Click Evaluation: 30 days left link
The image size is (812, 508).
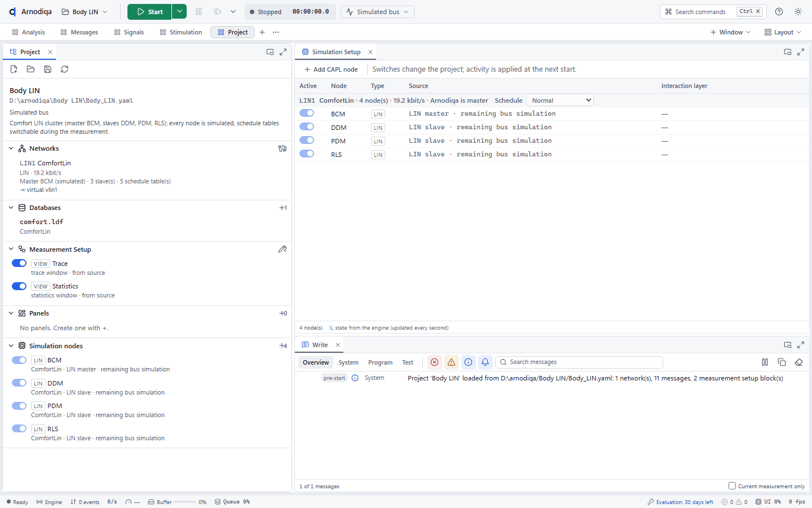tap(680, 502)
